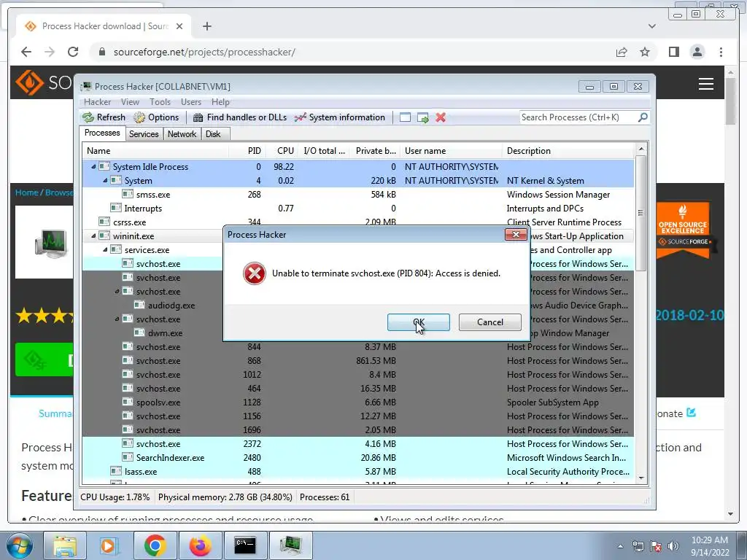This screenshot has height=560, width=747.
Task: Open Firefox from the taskbar
Action: pyautogui.click(x=200, y=545)
